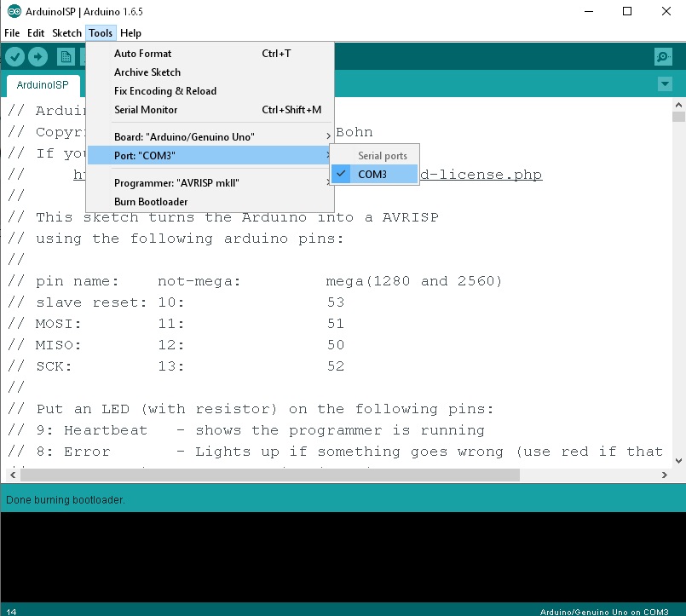Image resolution: width=686 pixels, height=616 pixels.
Task: Minimize the Arduino window
Action: point(589,11)
